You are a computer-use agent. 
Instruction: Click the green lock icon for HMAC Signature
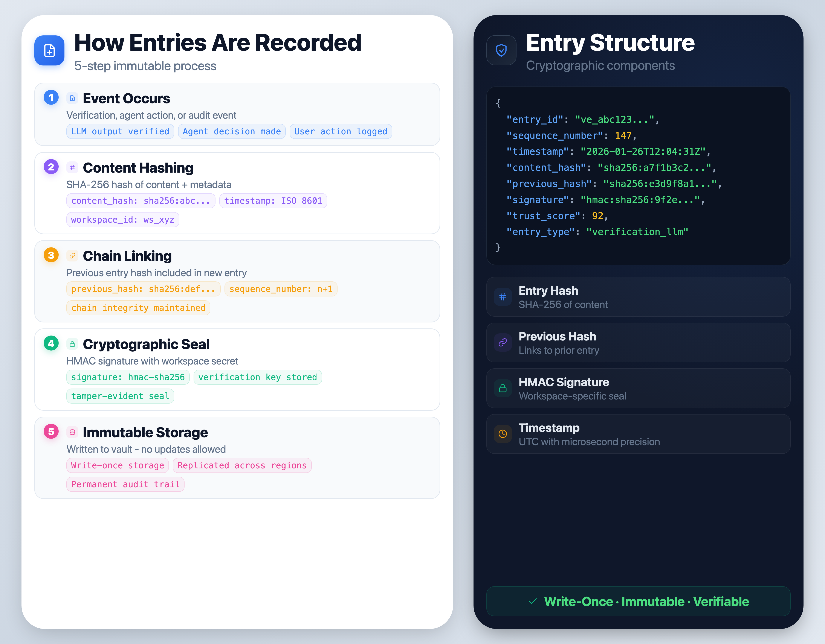(x=502, y=388)
